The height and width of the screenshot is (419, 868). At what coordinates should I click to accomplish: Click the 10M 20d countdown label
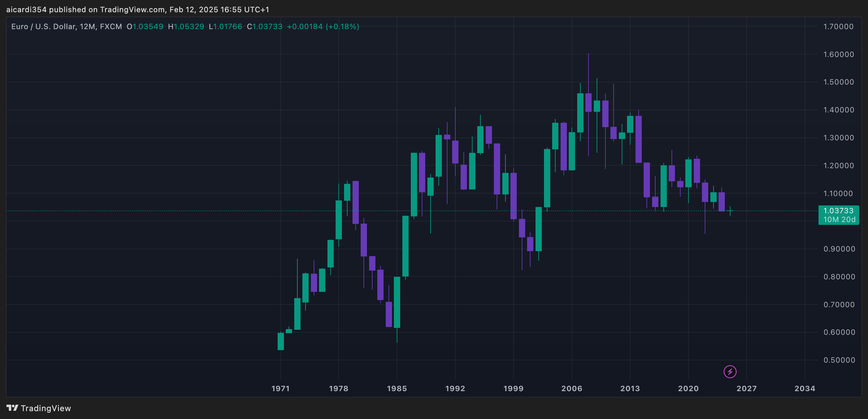click(x=839, y=220)
